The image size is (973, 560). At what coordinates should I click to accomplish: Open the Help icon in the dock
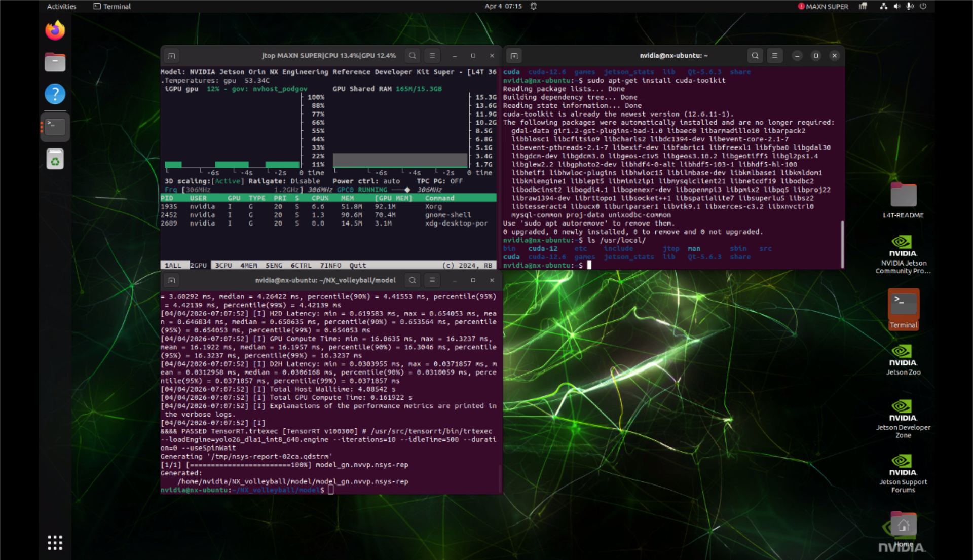click(x=55, y=94)
